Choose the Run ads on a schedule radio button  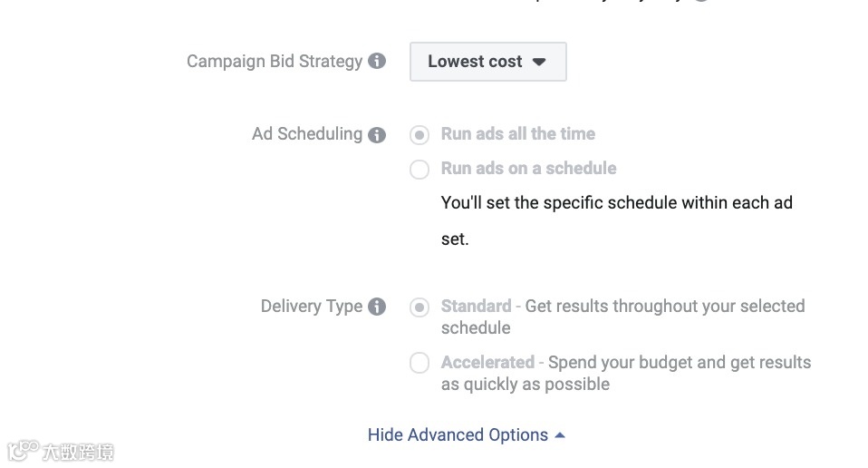click(x=420, y=170)
